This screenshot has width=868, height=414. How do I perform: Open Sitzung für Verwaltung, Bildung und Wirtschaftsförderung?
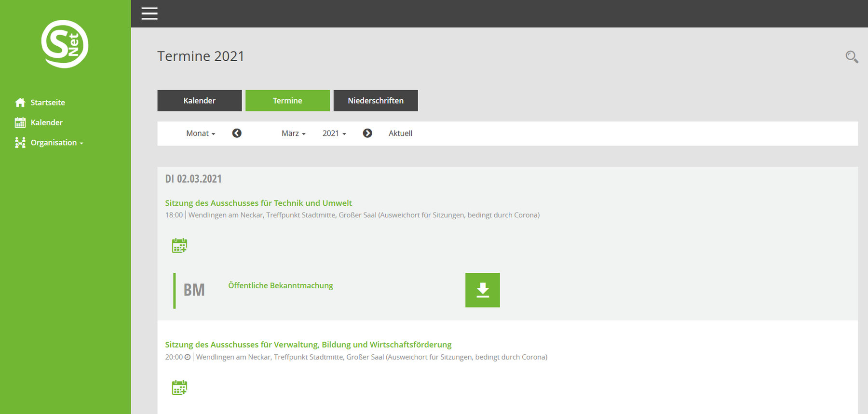308,345
